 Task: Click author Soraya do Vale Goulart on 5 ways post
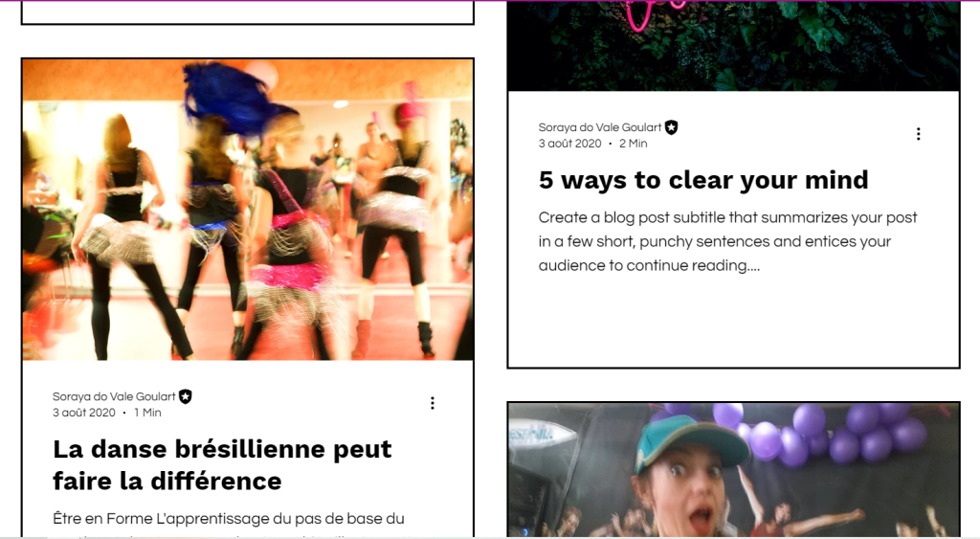point(600,127)
